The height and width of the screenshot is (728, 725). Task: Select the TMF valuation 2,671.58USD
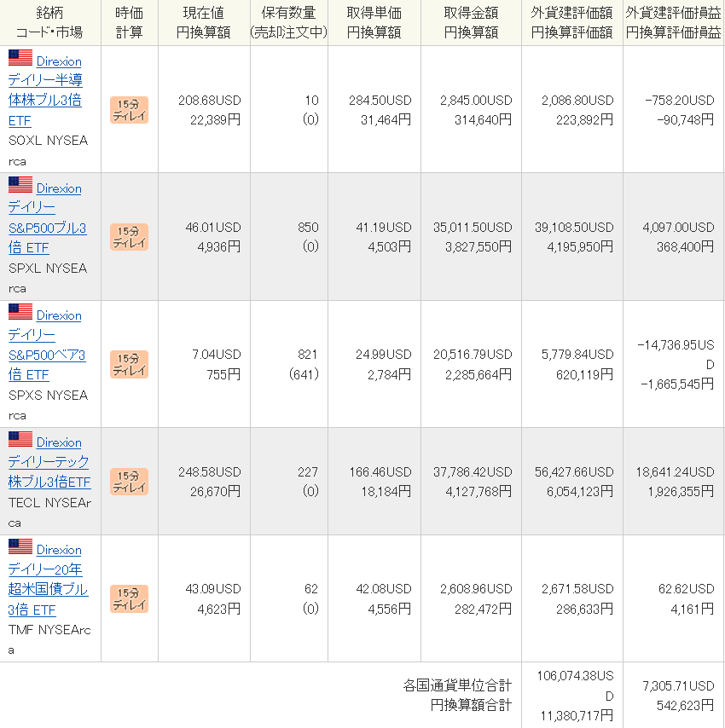(x=577, y=589)
